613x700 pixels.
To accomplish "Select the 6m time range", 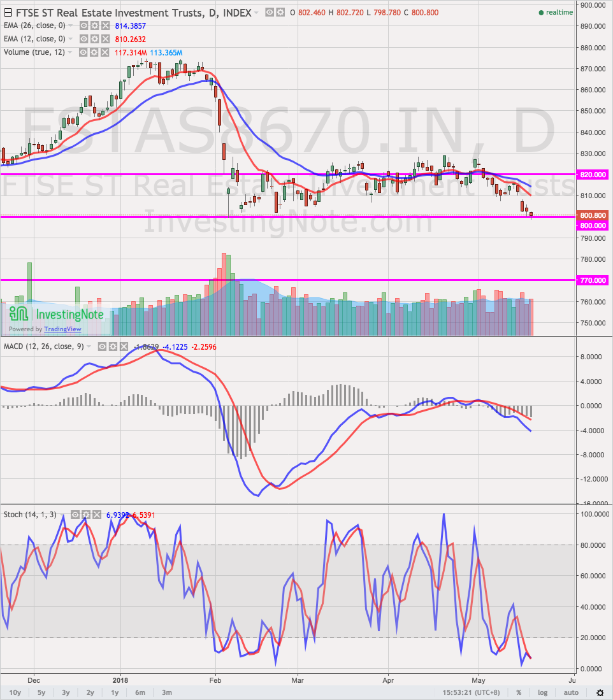I will [x=140, y=692].
